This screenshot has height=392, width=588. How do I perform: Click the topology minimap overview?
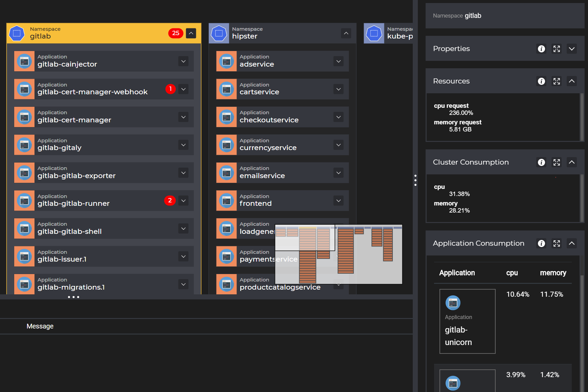pos(339,254)
